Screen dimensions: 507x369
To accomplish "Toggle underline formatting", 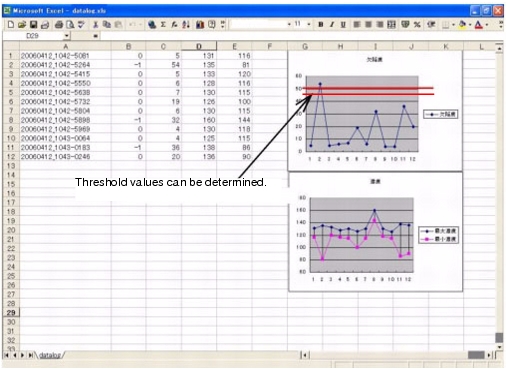I will [x=343, y=24].
